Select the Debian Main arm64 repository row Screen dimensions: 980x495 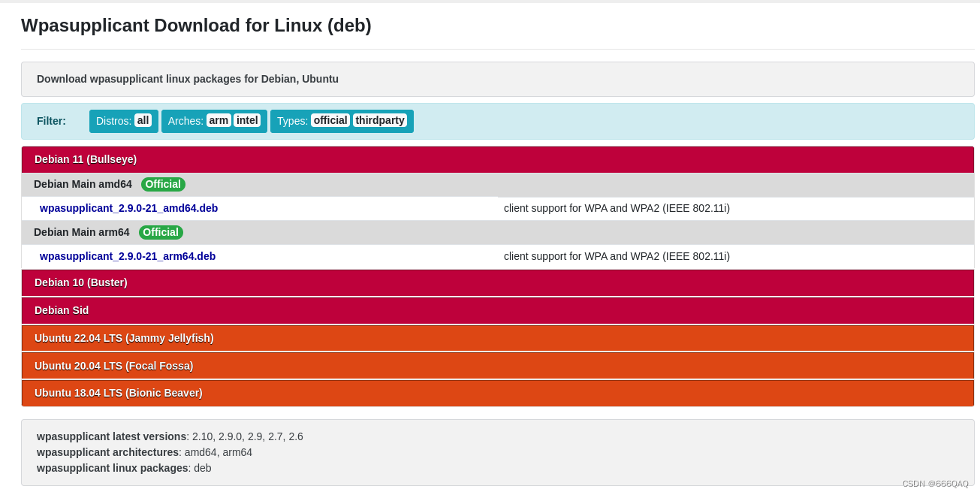coord(81,232)
